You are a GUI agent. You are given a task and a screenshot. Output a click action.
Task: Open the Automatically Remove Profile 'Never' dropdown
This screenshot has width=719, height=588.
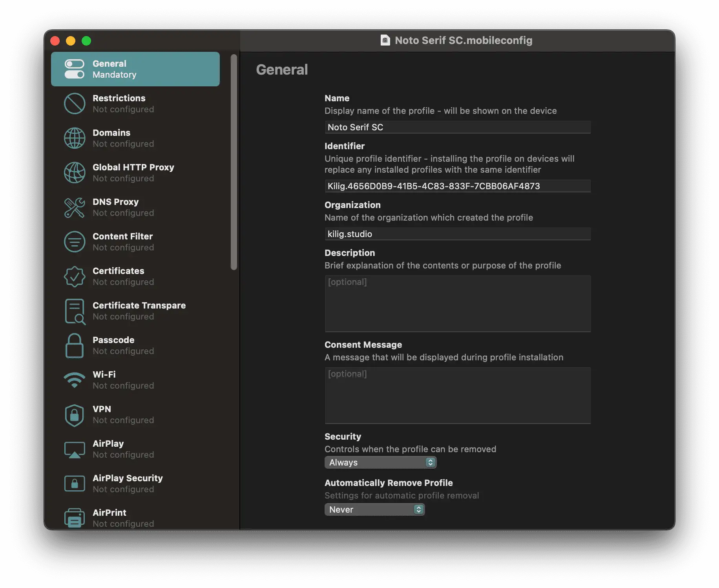(374, 509)
